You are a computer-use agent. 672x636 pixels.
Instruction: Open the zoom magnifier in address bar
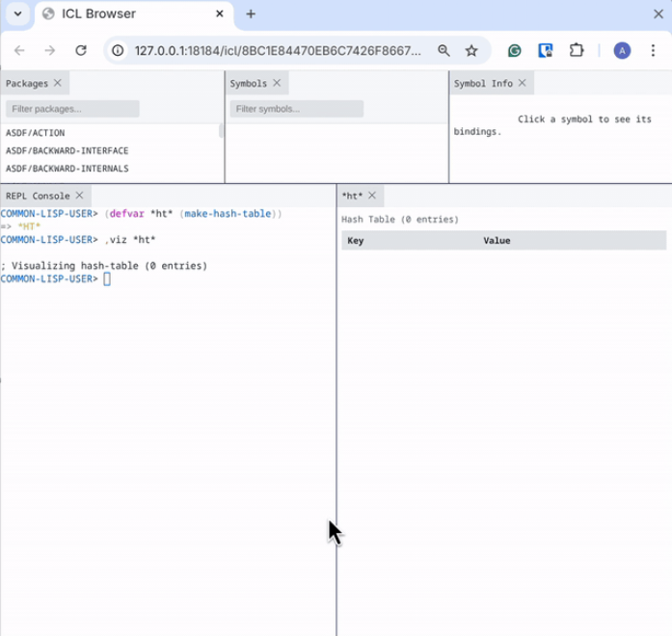(x=444, y=50)
